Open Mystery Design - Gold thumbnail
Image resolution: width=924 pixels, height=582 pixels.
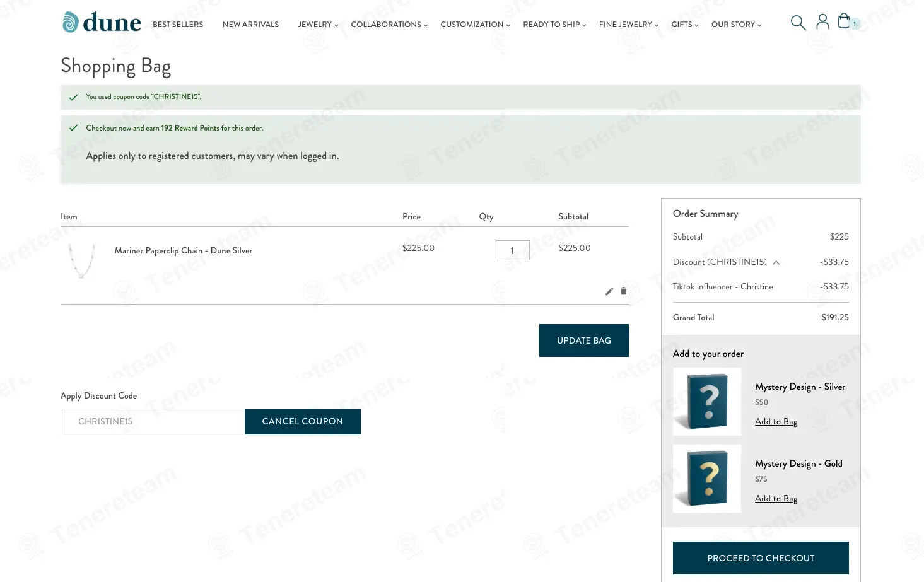(707, 479)
